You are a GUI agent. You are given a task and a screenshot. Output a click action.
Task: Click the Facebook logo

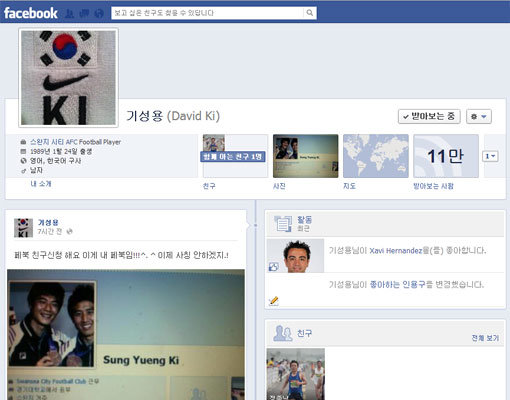click(x=31, y=13)
